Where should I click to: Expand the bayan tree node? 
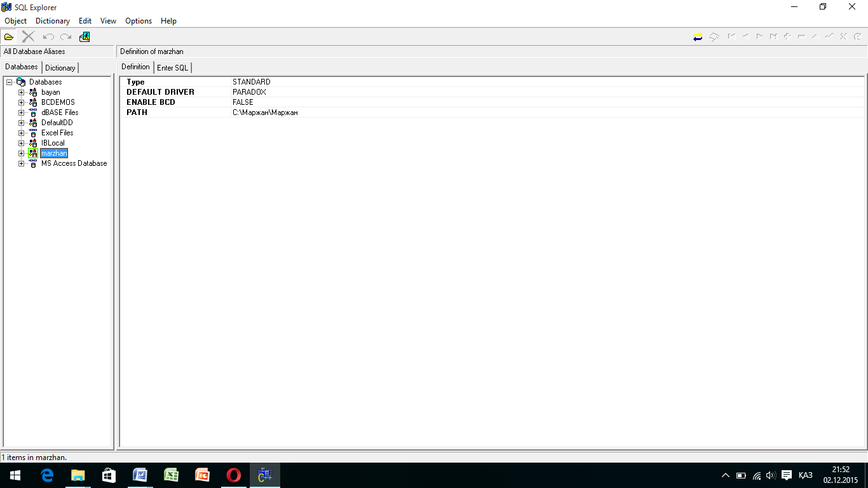22,92
